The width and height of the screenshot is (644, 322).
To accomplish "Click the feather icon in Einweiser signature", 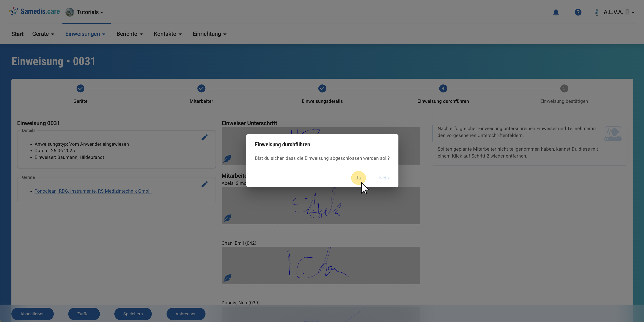I will (227, 158).
